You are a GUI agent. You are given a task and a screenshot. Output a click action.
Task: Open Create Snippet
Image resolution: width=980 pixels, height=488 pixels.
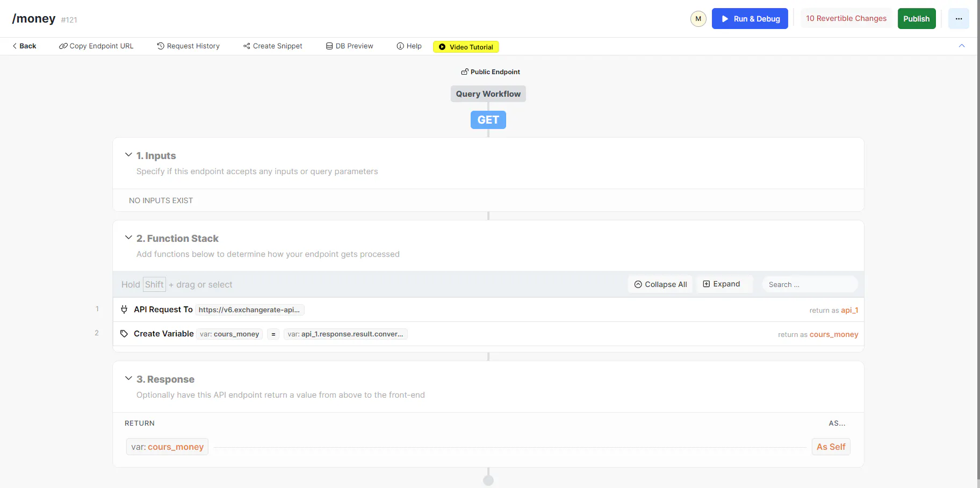272,46
